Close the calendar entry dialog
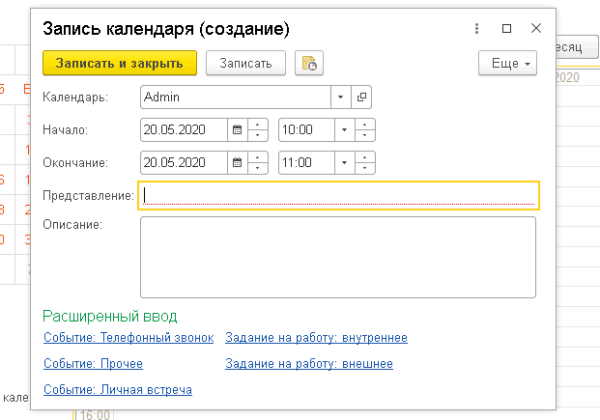 pyautogui.click(x=536, y=28)
